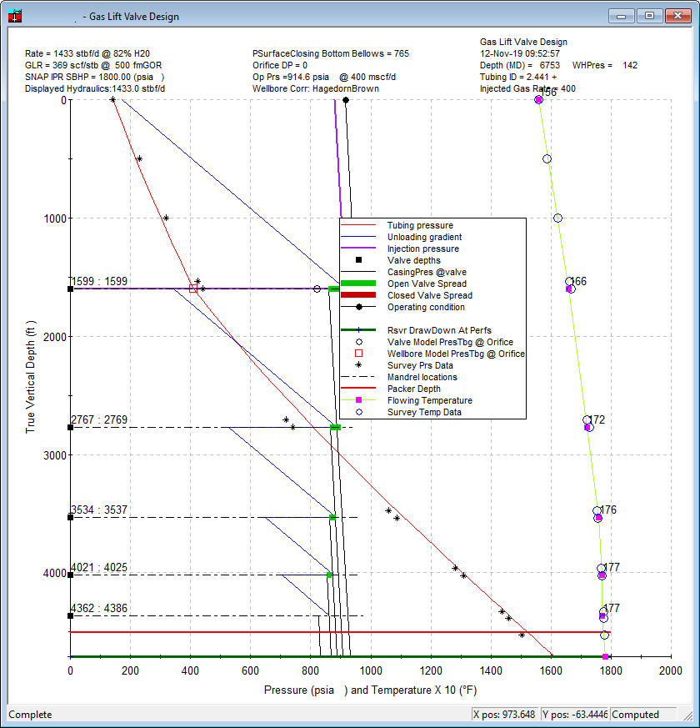Select the Survey Temp Data blue circle symbol
This screenshot has height=728, width=700.
click(358, 411)
